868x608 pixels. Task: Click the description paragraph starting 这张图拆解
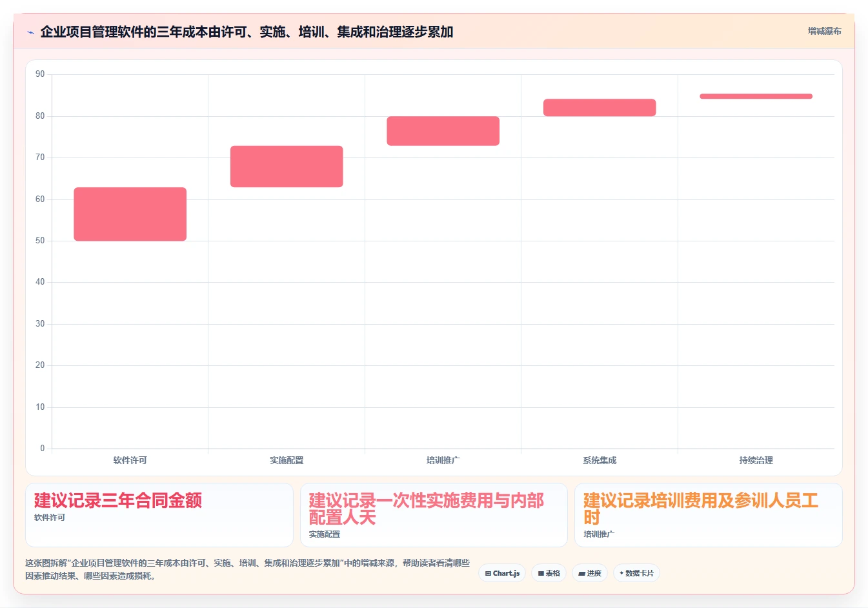(248, 569)
